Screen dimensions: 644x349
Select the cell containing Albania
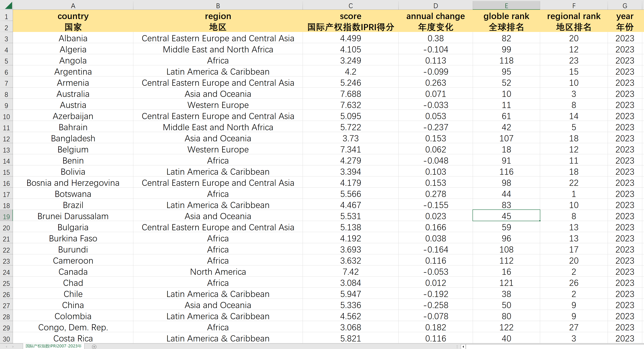click(73, 38)
